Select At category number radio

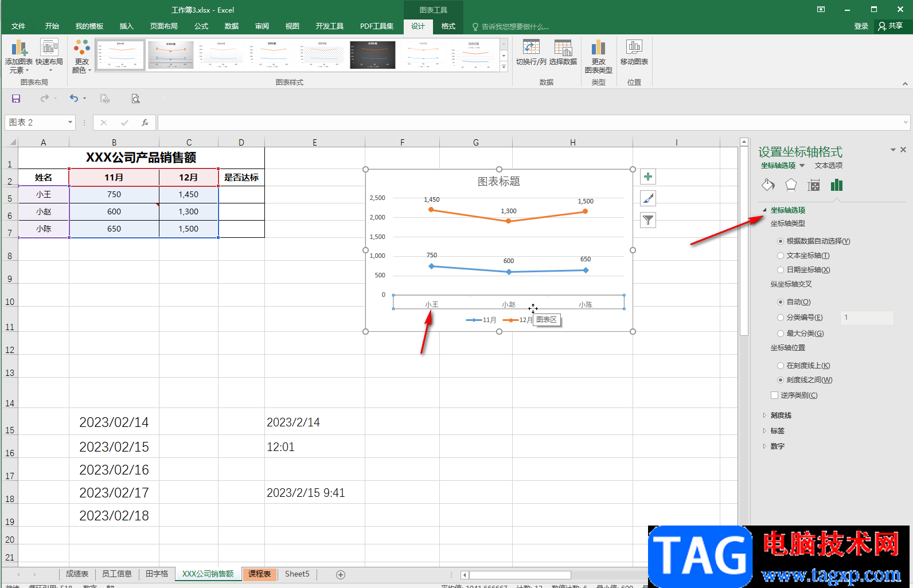[781, 317]
